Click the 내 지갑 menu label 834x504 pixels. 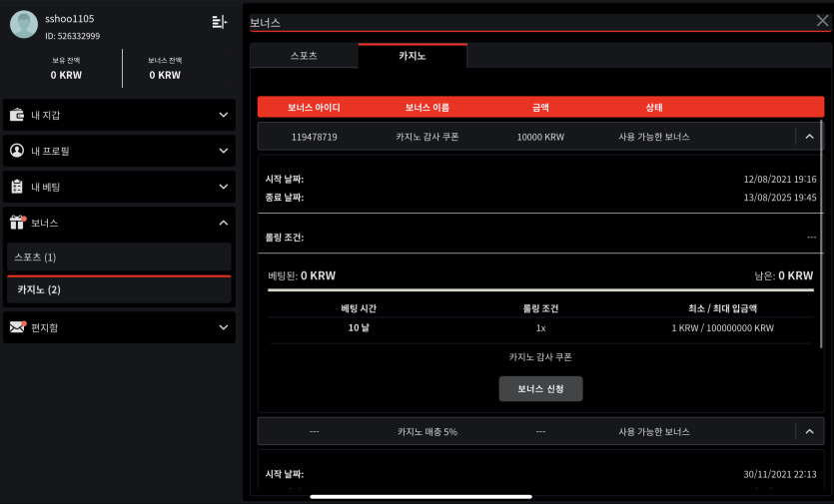(x=46, y=115)
